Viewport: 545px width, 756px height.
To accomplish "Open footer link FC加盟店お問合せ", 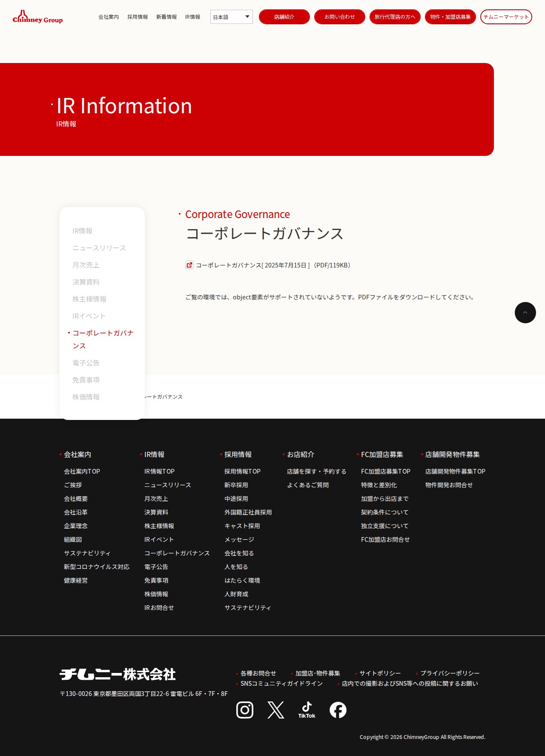I will [x=385, y=540].
